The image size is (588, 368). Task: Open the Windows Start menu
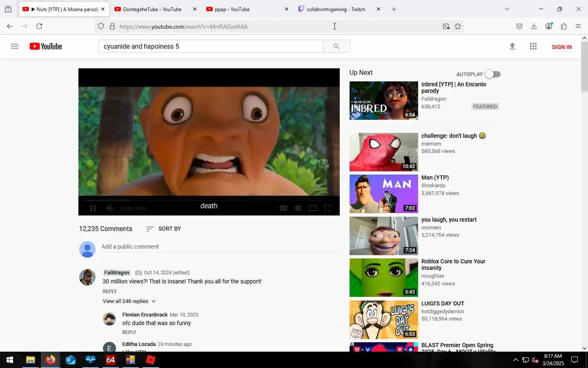coord(10,360)
